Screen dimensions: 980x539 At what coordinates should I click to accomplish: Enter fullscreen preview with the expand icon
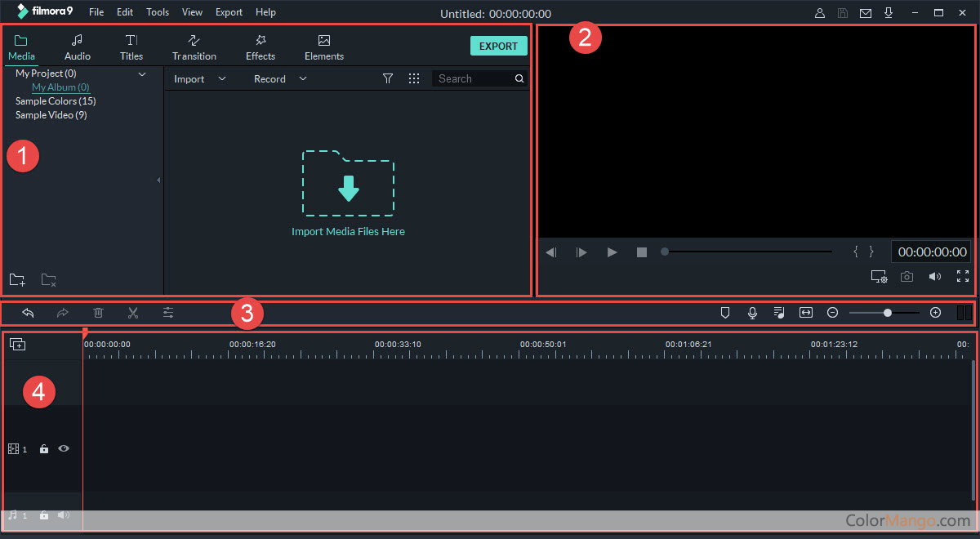tap(962, 276)
